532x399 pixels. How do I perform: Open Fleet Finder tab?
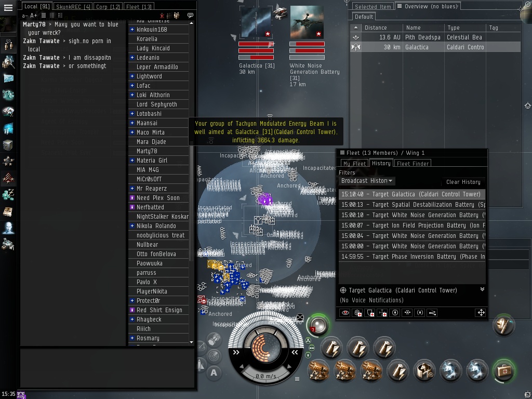coord(413,164)
